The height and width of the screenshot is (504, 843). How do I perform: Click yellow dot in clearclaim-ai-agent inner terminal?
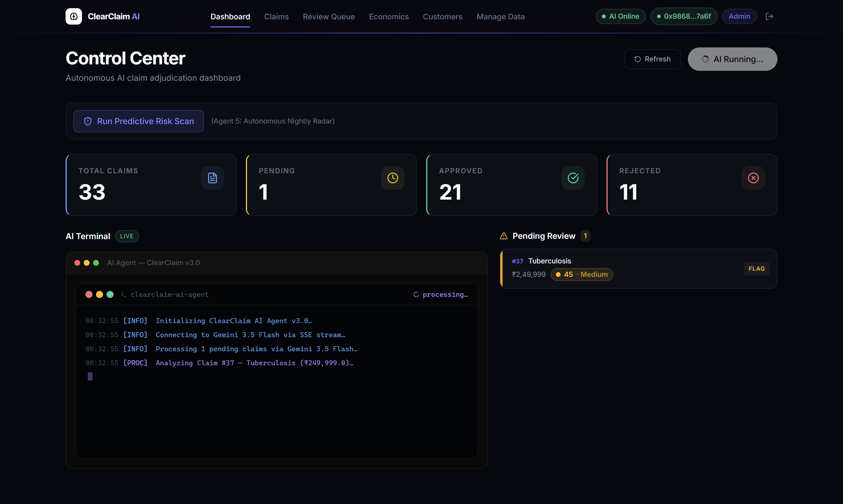coord(100,294)
